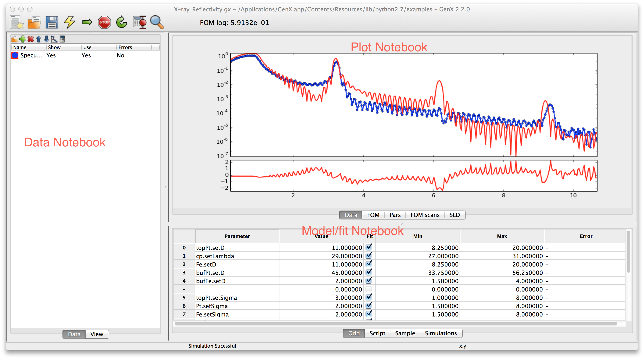Click the horizontal scrollbar below the parameter grid
This screenshot has width=644, height=359.
(x=396, y=324)
